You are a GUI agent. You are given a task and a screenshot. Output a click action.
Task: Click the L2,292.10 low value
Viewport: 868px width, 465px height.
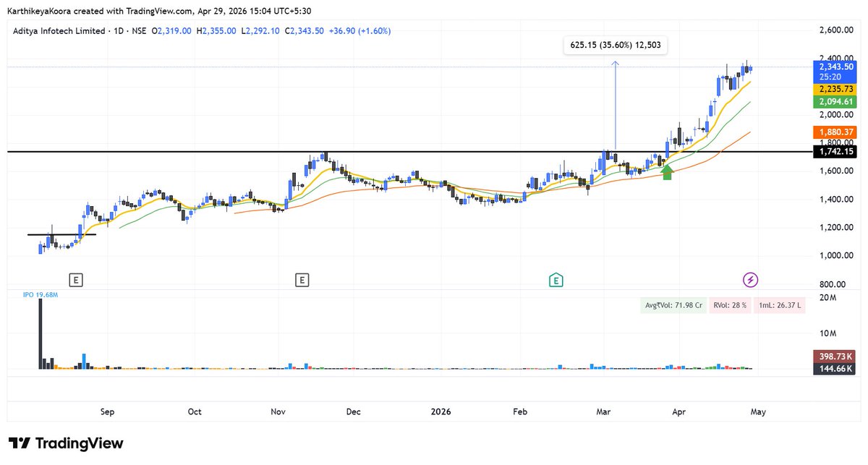pos(261,31)
